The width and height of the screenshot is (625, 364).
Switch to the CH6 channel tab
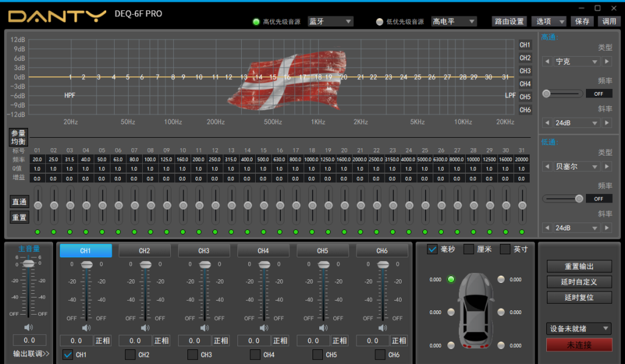coord(382,251)
